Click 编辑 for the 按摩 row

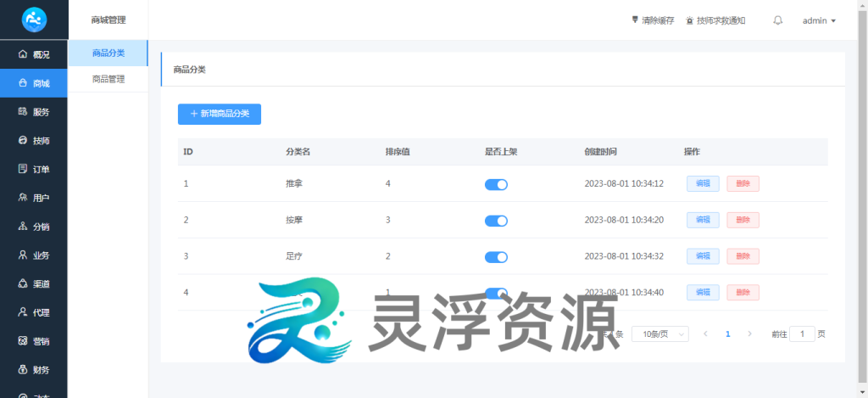(703, 220)
